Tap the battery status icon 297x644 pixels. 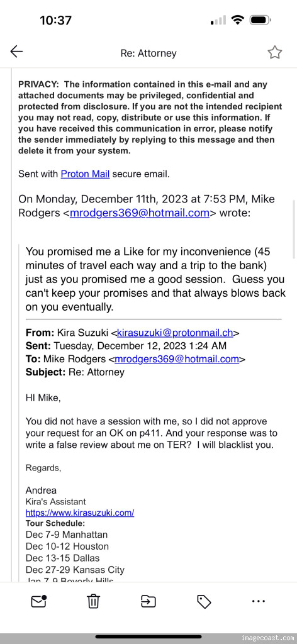click(260, 19)
